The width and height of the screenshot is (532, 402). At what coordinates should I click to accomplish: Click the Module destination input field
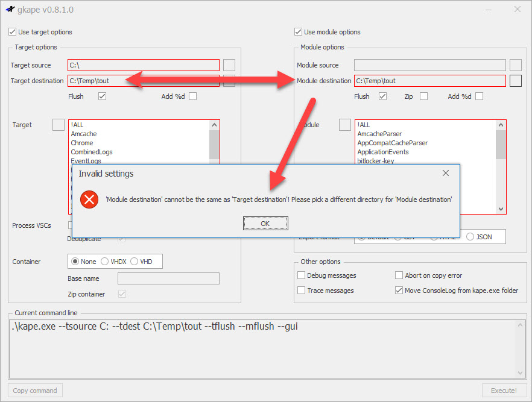click(430, 81)
